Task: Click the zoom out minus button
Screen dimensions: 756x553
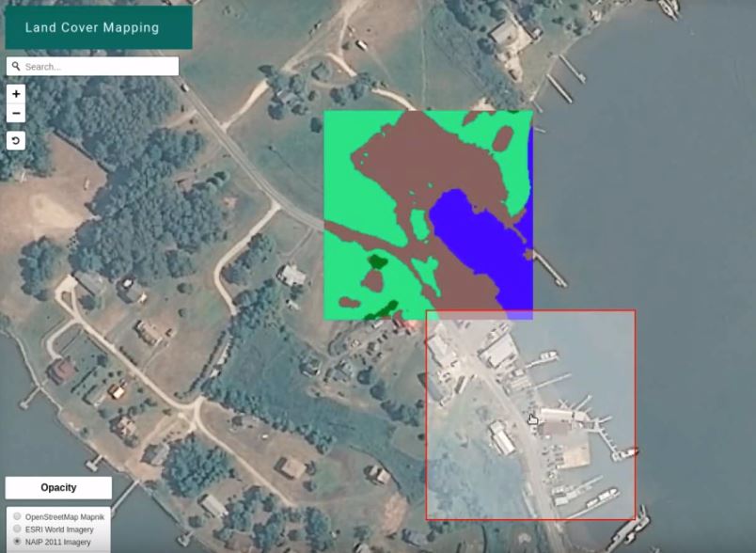Action: click(x=16, y=113)
